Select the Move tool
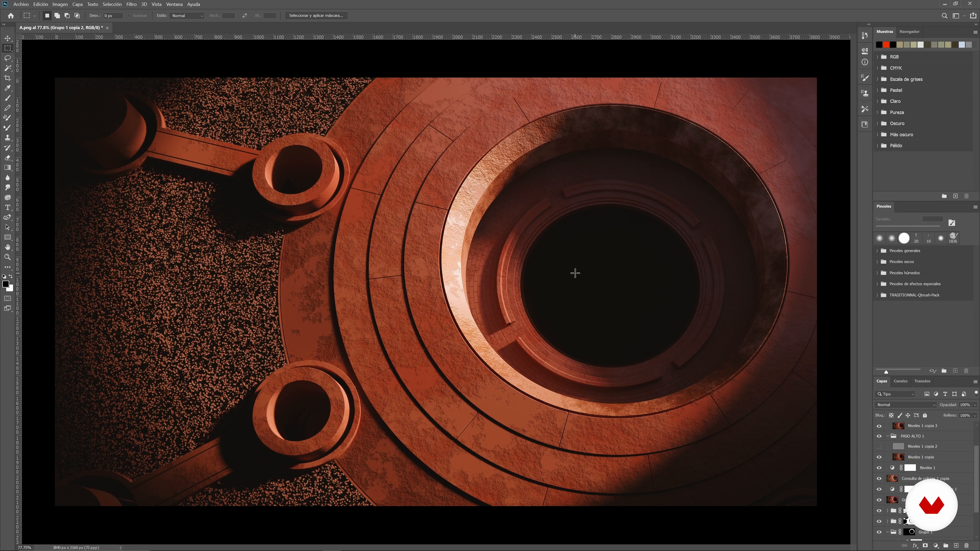This screenshot has width=980, height=551. (8, 39)
